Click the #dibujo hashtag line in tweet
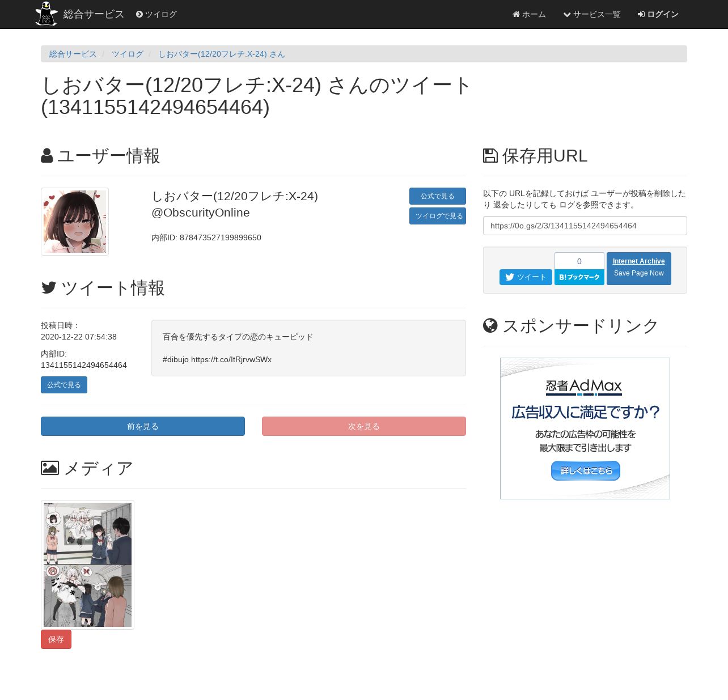 [x=217, y=359]
